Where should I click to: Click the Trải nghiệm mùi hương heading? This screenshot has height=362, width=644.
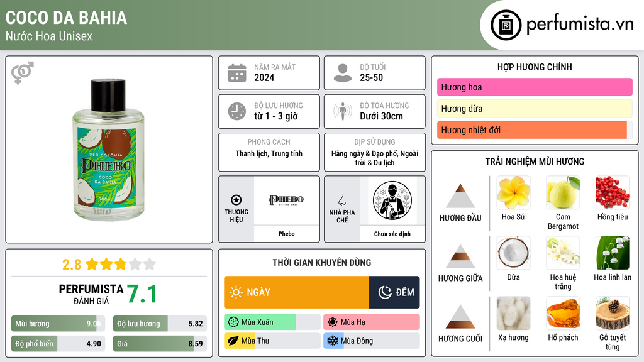pos(535,162)
